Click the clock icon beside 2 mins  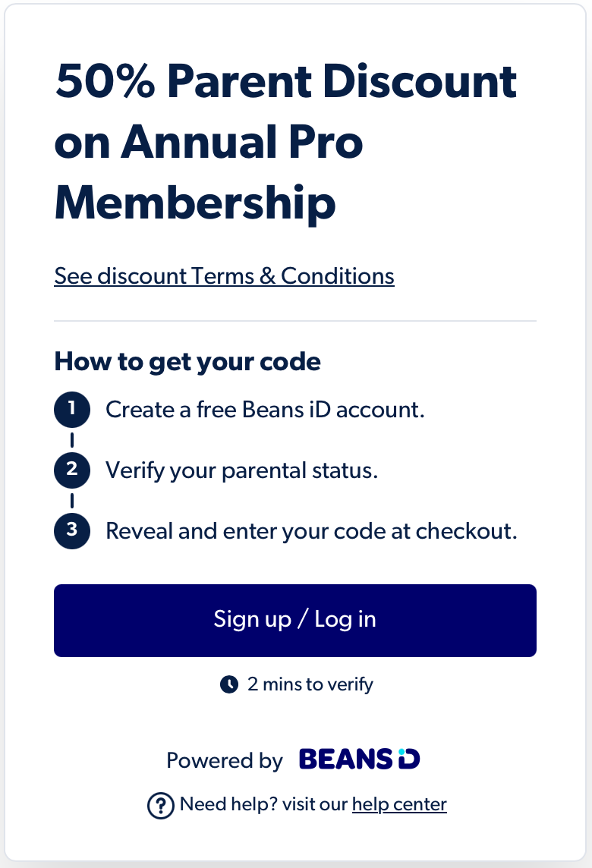[x=228, y=685]
